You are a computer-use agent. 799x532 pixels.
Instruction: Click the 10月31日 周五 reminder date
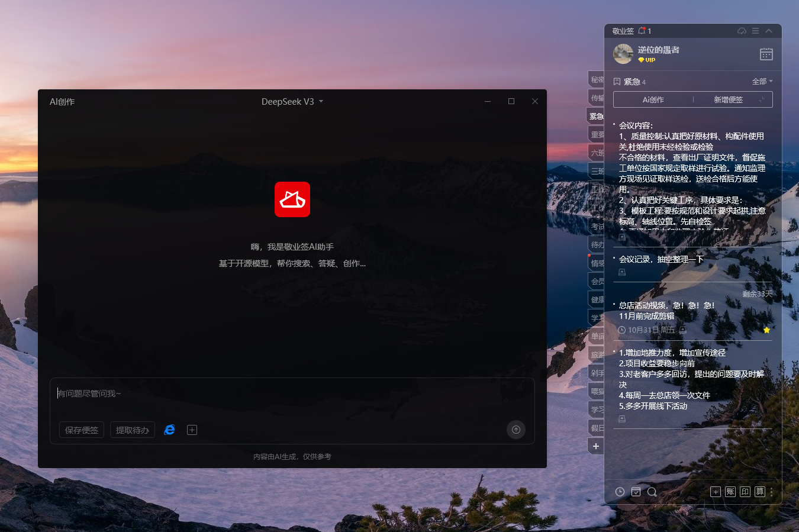coord(651,330)
